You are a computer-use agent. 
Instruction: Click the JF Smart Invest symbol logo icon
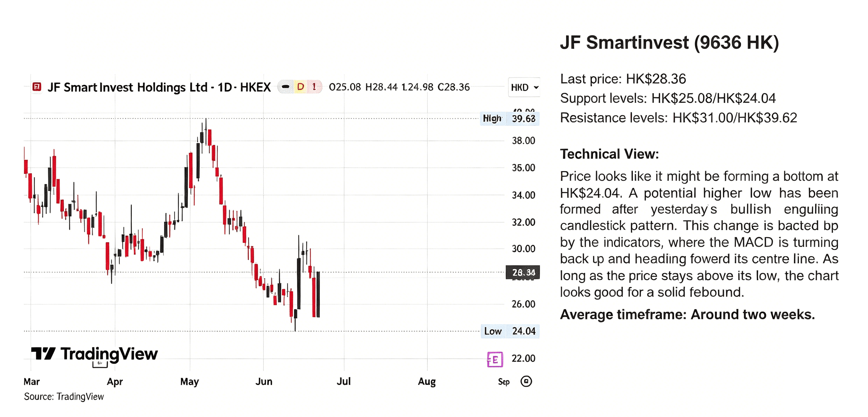click(37, 87)
